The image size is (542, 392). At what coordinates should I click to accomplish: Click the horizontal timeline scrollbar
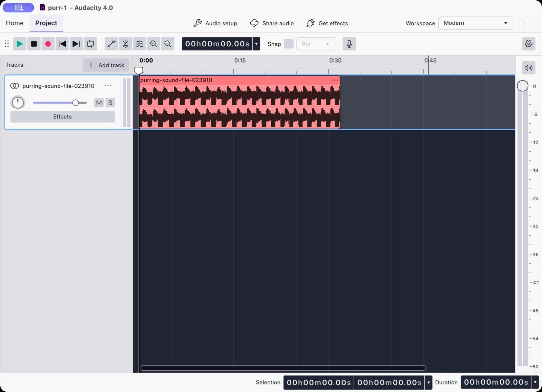click(x=283, y=368)
